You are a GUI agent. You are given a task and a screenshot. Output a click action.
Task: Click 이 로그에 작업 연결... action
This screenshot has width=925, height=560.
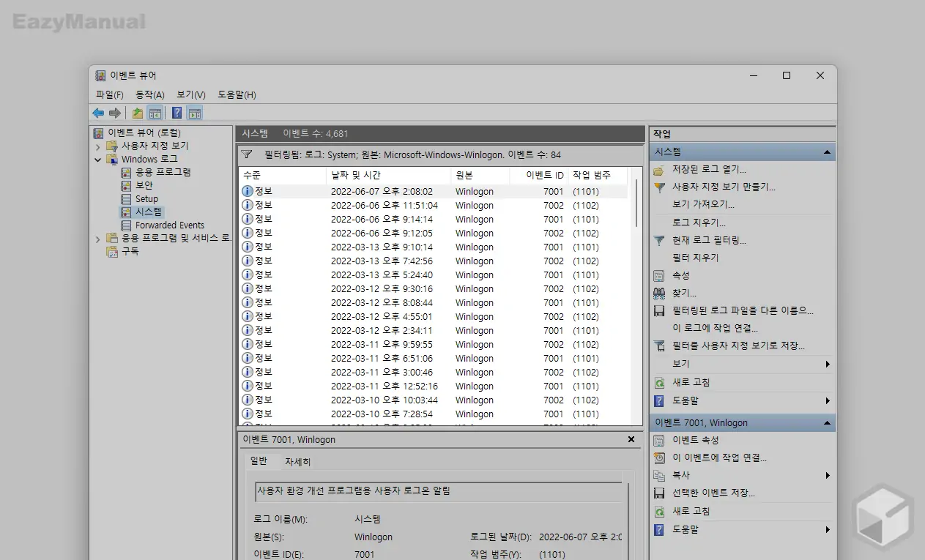[716, 328]
